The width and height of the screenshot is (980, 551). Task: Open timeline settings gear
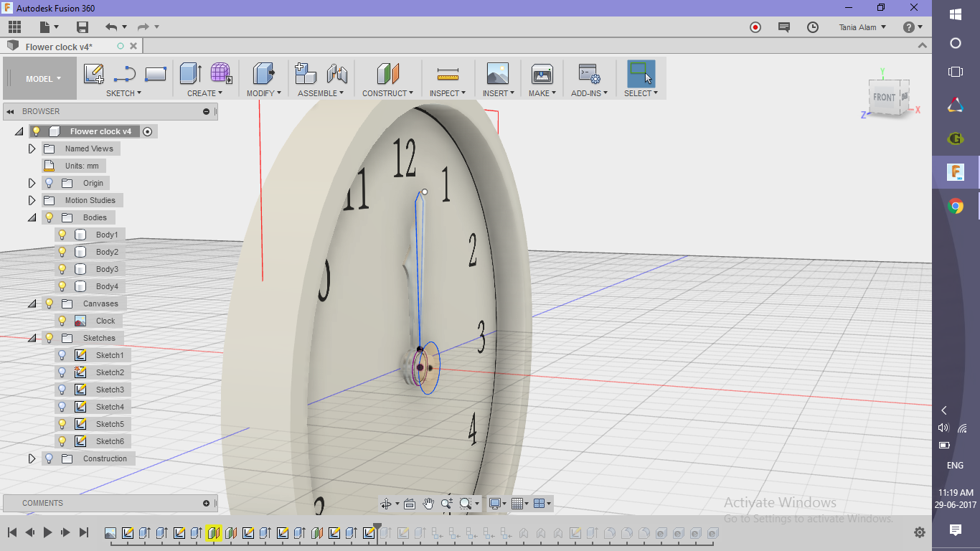(x=920, y=532)
